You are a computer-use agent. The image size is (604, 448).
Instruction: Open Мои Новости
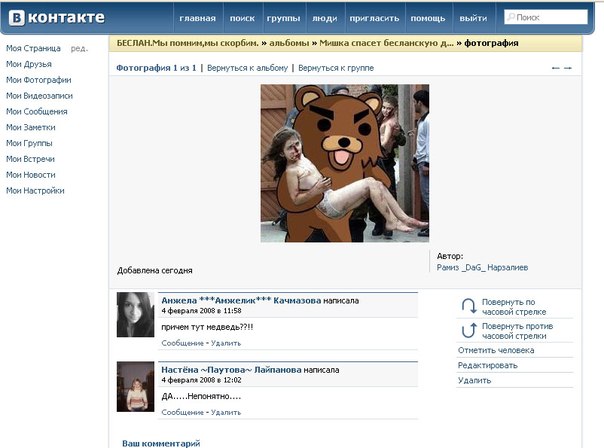pyautogui.click(x=30, y=175)
